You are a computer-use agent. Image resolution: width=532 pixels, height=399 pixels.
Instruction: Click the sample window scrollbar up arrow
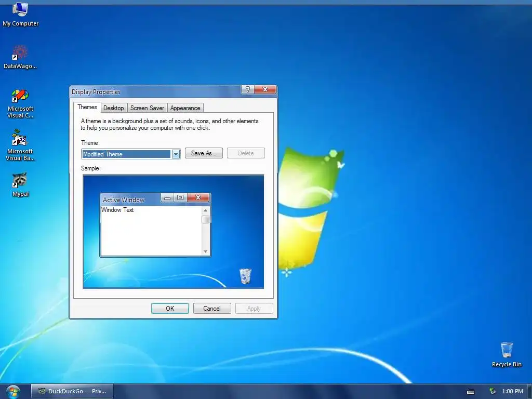click(205, 211)
